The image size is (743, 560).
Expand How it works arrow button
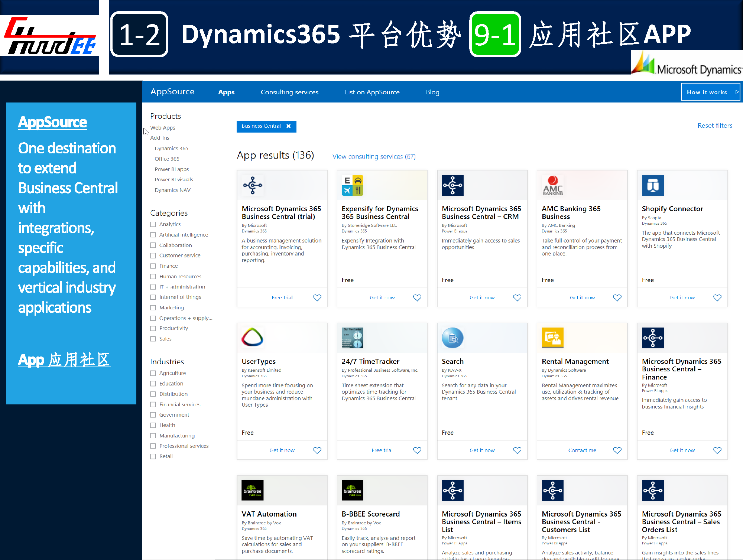point(737,92)
